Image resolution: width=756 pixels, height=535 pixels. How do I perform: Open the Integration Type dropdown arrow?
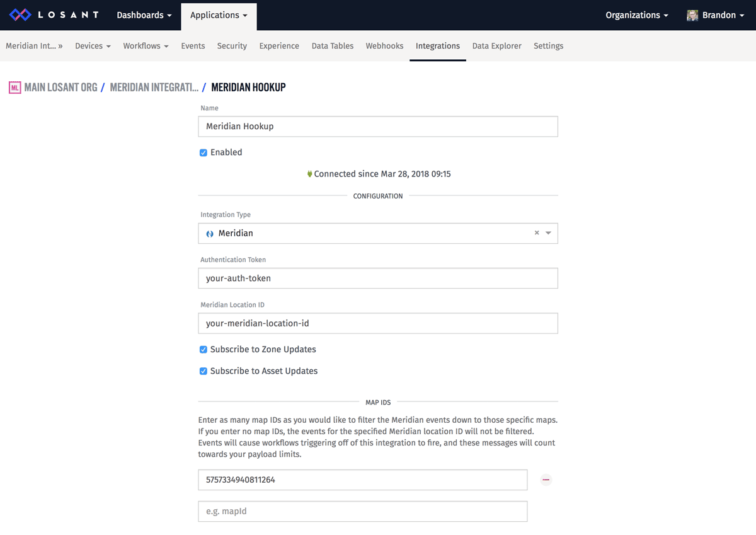pos(549,233)
